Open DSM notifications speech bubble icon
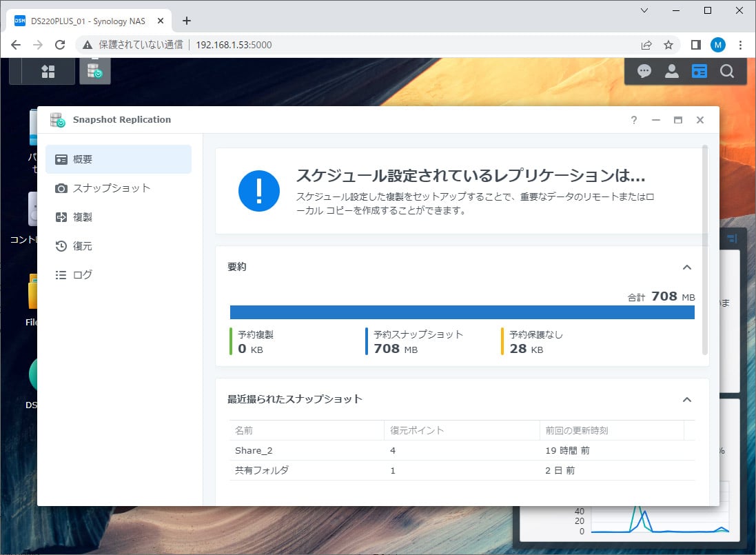This screenshot has width=756, height=555. coord(644,72)
